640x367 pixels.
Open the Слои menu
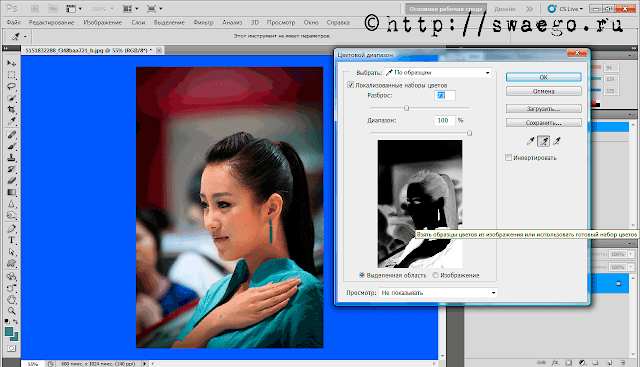coord(138,22)
